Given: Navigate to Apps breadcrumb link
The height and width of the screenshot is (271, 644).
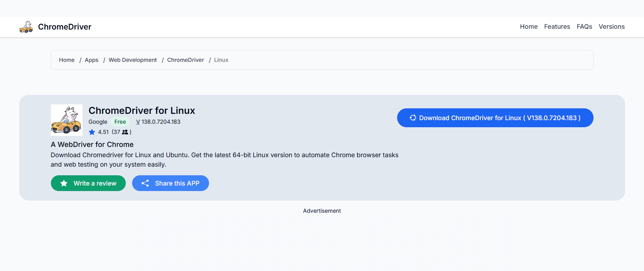Looking at the screenshot, I should (x=91, y=60).
